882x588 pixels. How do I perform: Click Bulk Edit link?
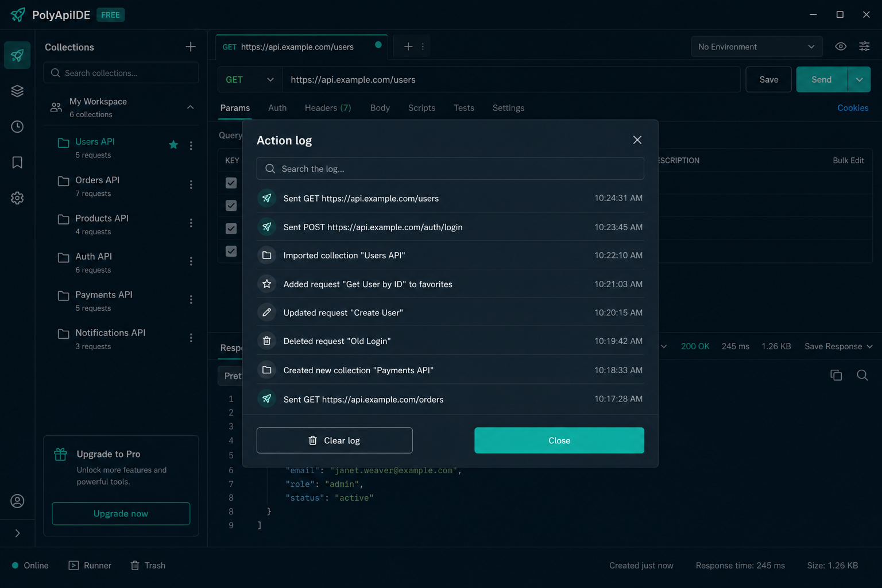pos(848,161)
